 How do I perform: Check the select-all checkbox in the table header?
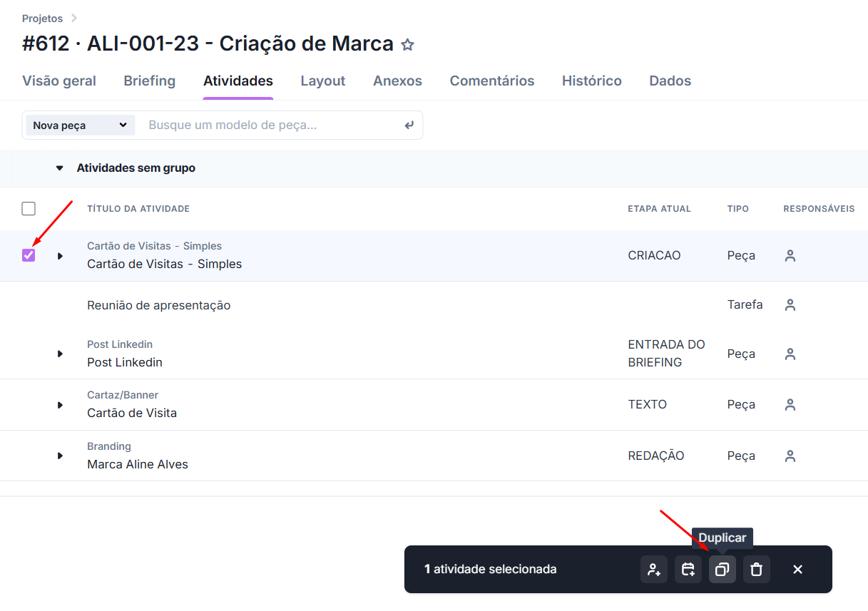pos(29,209)
